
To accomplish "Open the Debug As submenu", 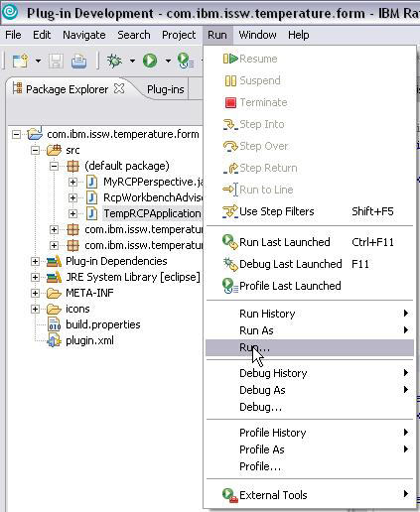I will (310, 390).
